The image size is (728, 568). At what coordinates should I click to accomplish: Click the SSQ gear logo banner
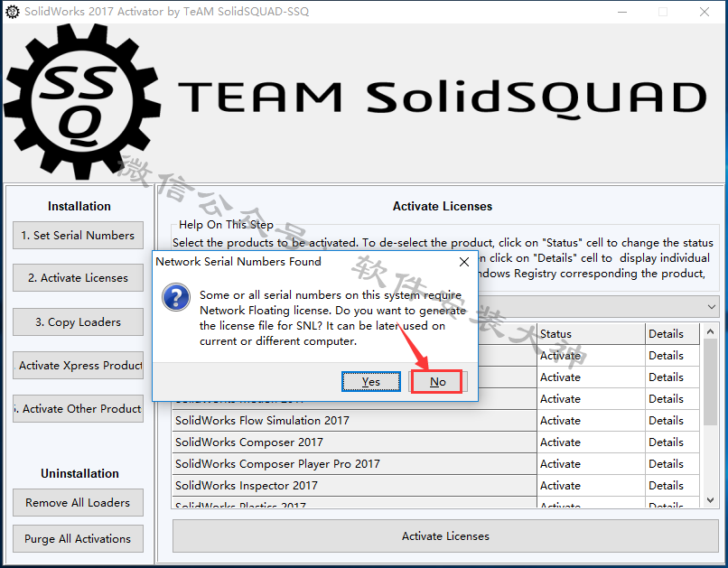[x=82, y=101]
